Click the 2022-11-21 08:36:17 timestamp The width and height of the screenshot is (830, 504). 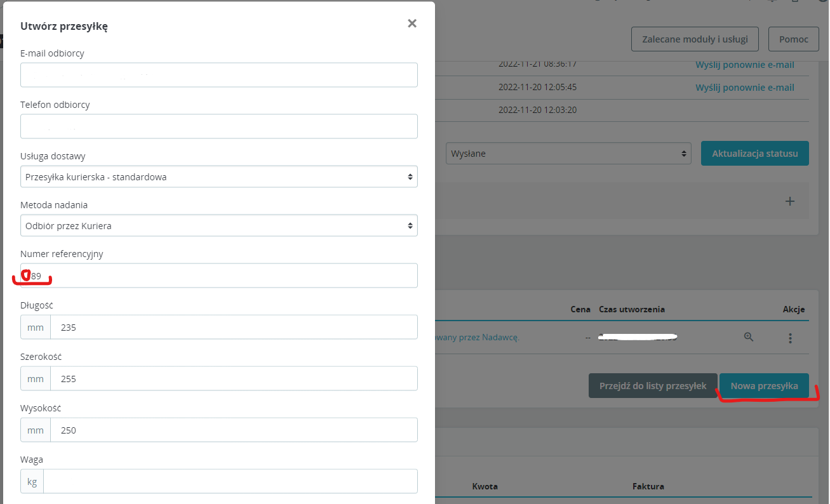[x=537, y=64]
